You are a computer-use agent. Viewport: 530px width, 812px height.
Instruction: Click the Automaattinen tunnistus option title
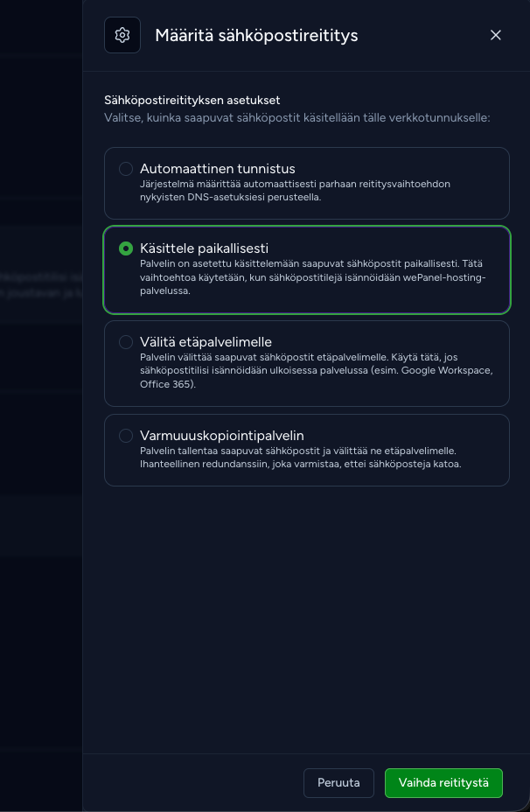coord(218,169)
